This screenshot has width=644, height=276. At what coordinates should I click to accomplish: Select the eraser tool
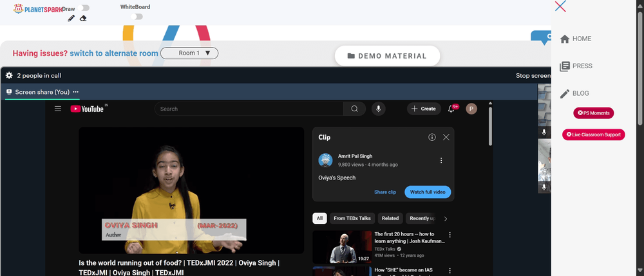click(x=83, y=18)
